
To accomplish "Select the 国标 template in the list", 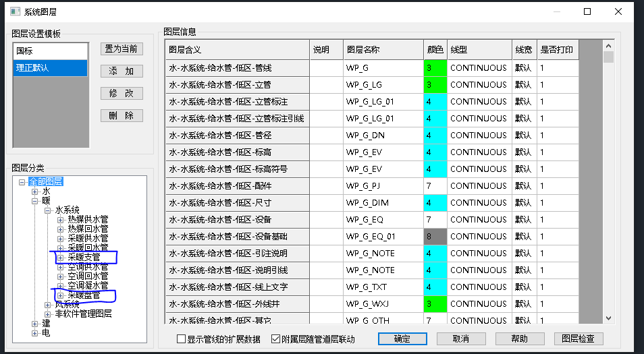I will point(50,51).
